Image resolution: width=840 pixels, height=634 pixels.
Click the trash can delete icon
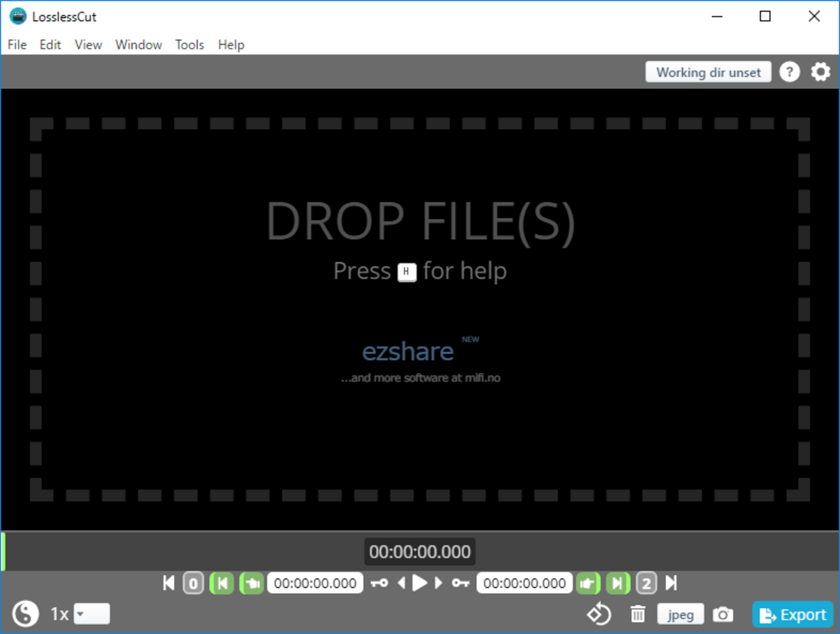coord(638,614)
